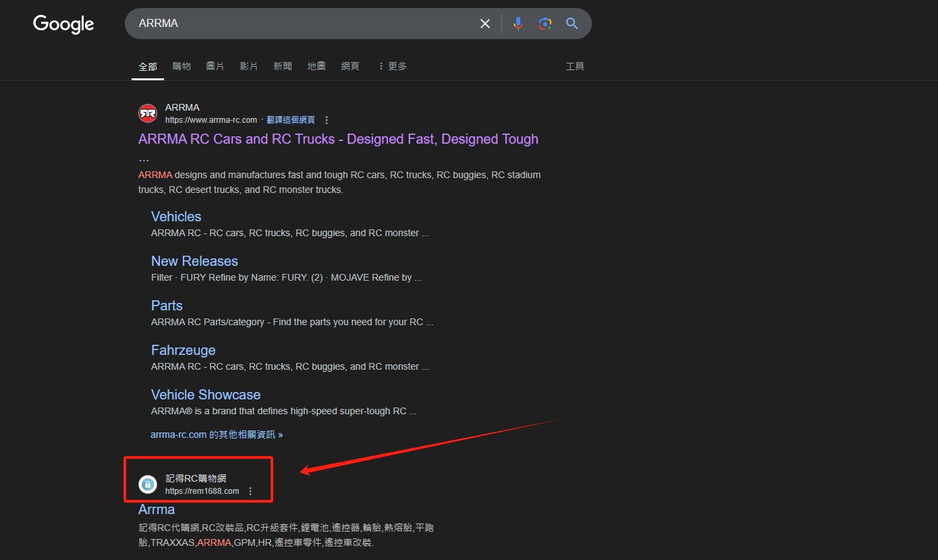Click arrma-rc.com 的其他相關資訊 link
Screen dimensions: 938x560
click(217, 435)
